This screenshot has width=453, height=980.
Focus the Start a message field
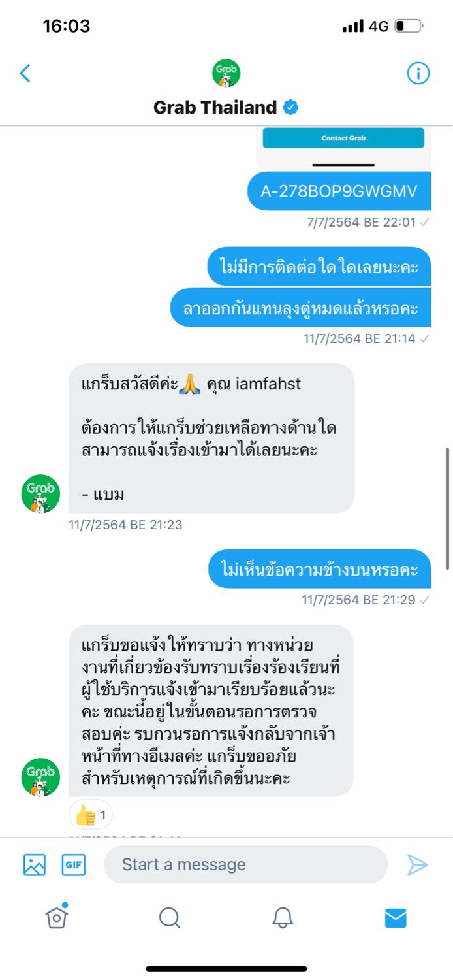tap(245, 864)
